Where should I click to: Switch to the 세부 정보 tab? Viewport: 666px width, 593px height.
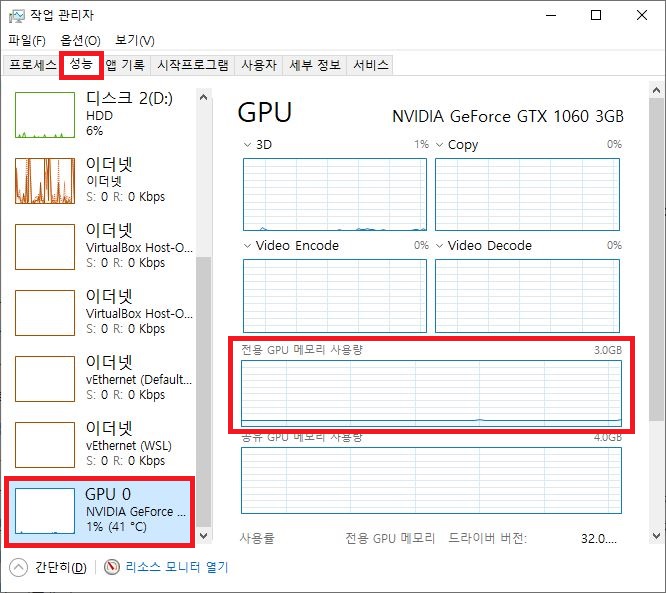(315, 65)
